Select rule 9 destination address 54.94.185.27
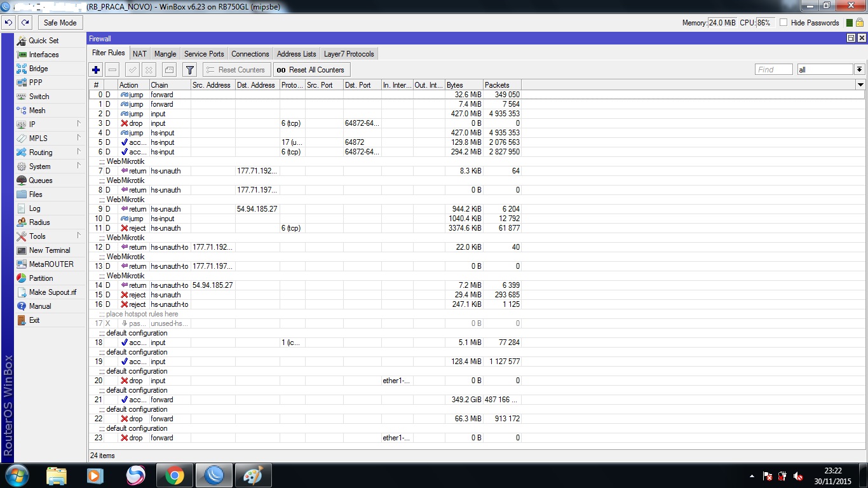The image size is (868, 488). (257, 209)
